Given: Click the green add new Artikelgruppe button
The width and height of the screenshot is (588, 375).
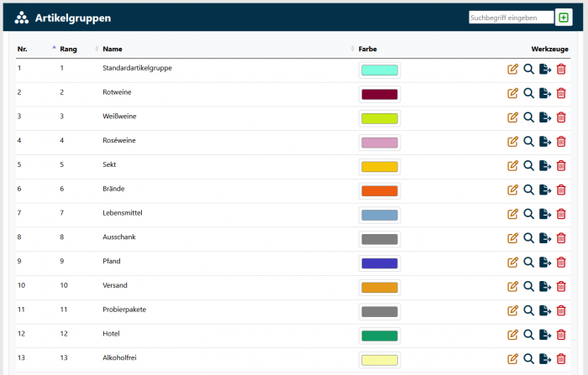Looking at the screenshot, I should coord(564,18).
